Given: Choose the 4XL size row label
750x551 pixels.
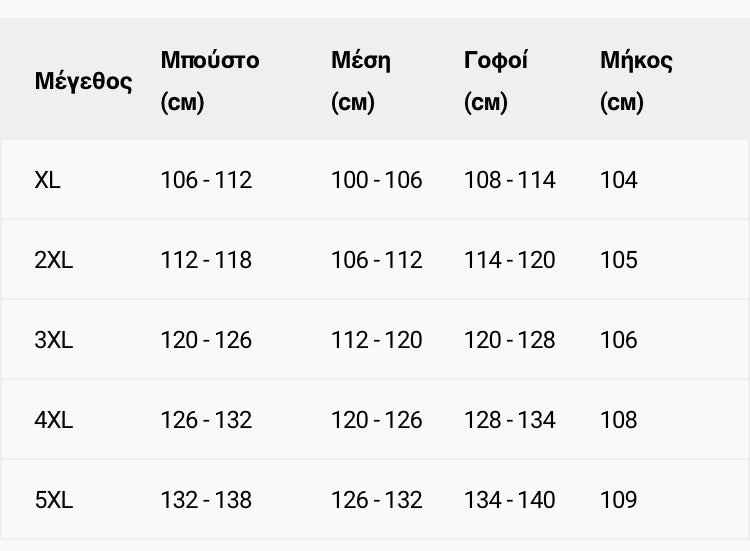Looking at the screenshot, I should (54, 420).
